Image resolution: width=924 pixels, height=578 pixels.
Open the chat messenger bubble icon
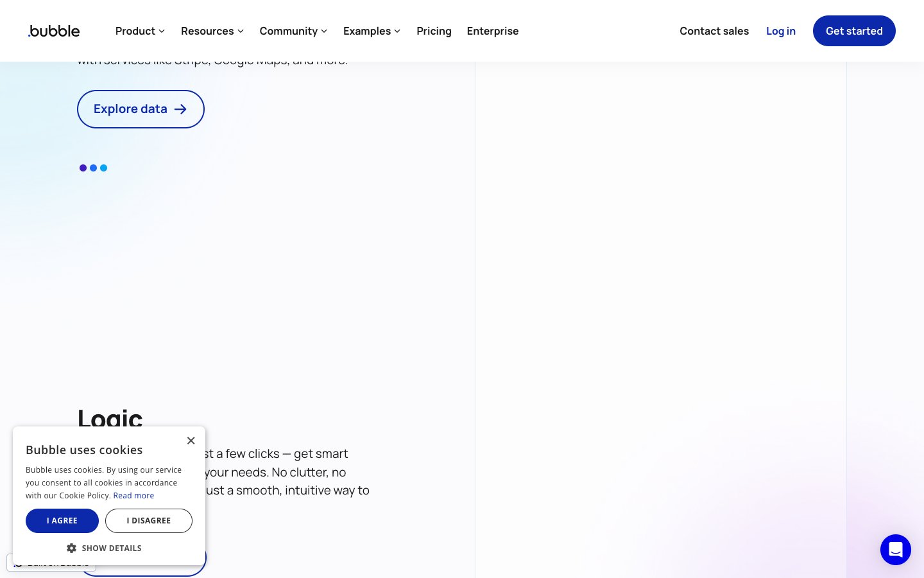coord(895,550)
